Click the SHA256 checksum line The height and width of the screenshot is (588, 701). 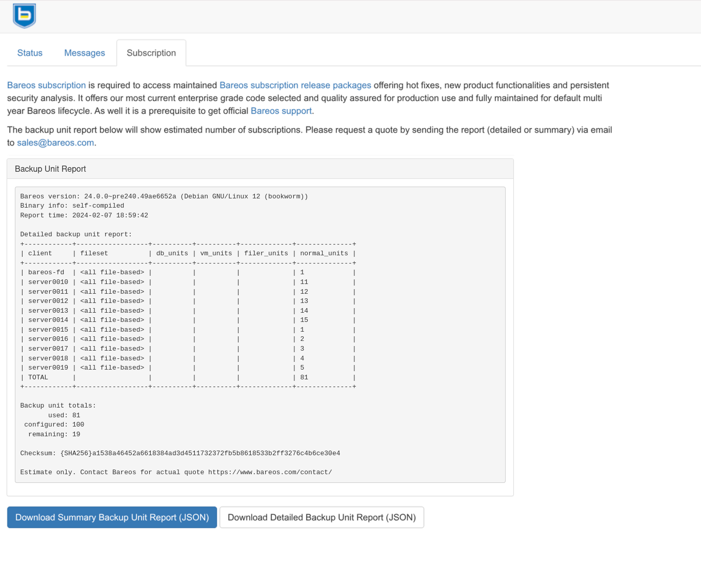tap(180, 453)
